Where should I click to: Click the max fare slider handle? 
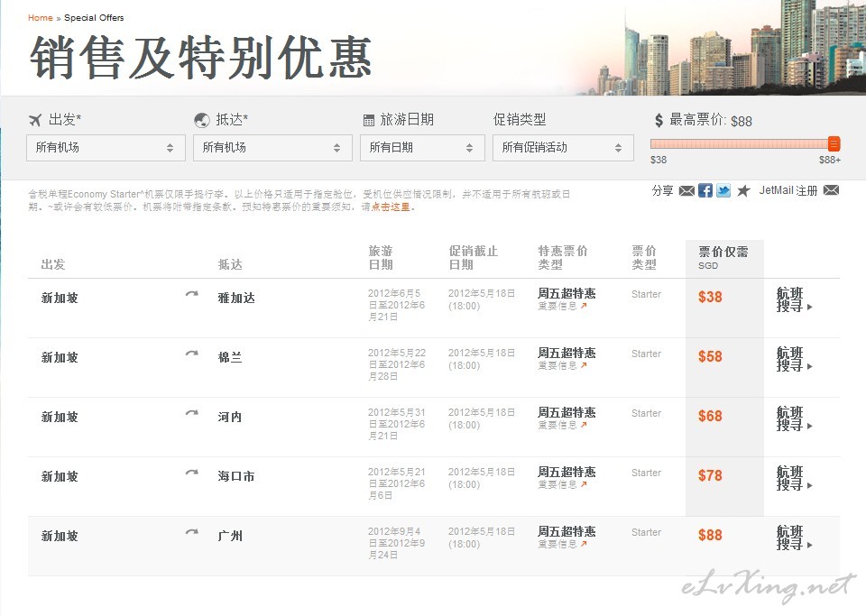(834, 144)
